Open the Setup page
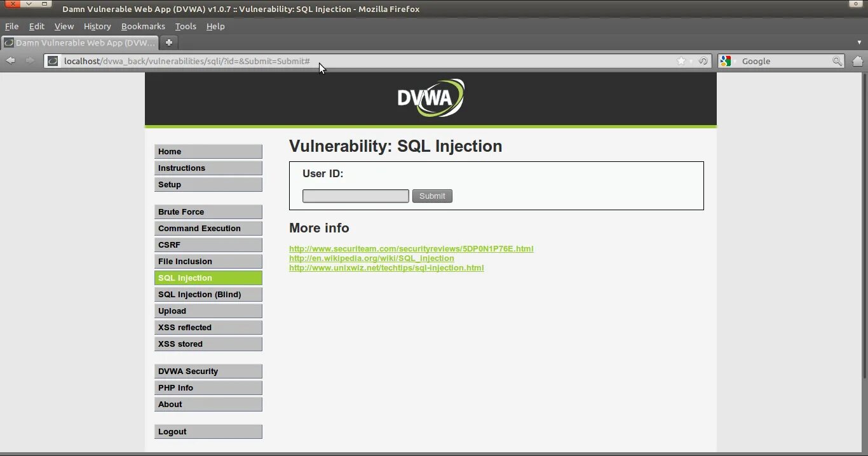Image resolution: width=868 pixels, height=456 pixels. pos(208,184)
